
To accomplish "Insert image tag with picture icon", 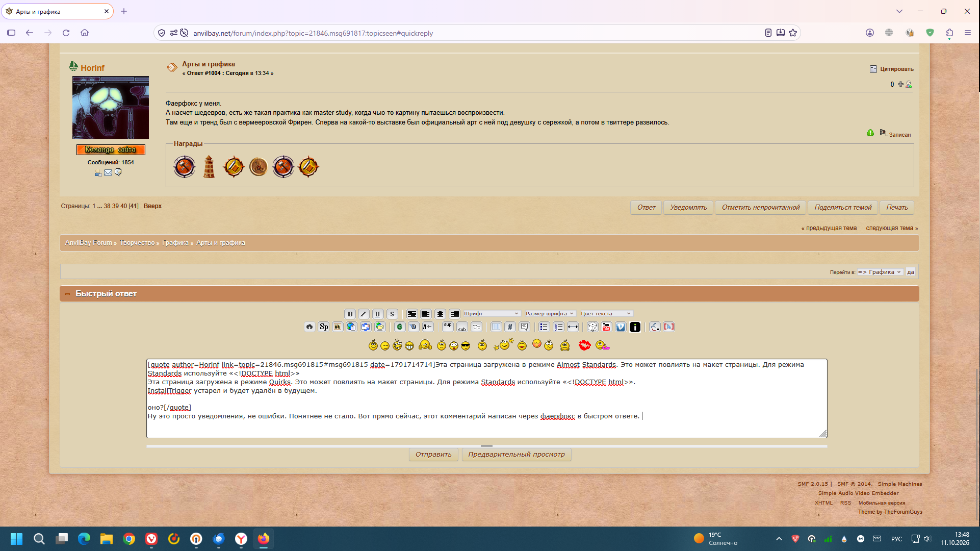I will coord(338,327).
